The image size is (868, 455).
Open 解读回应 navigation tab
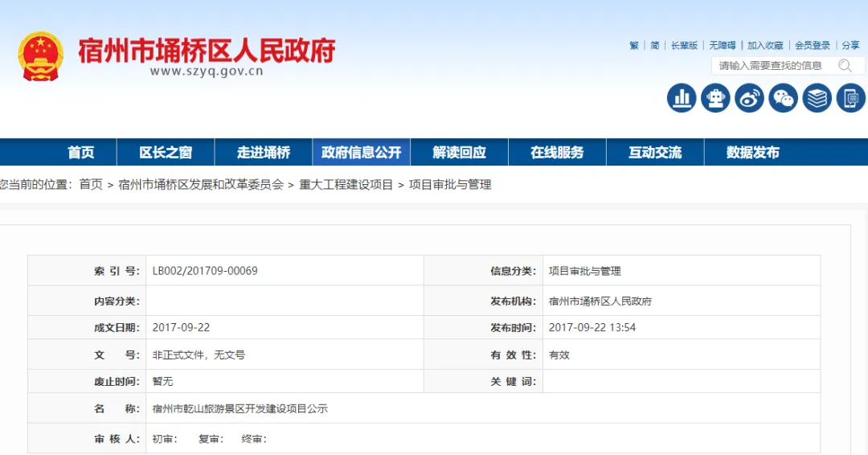pyautogui.click(x=460, y=152)
